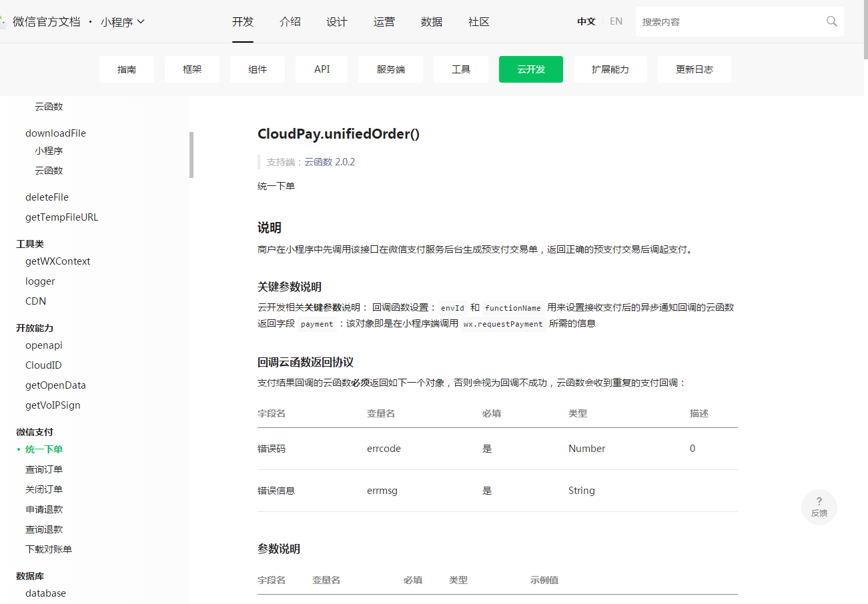Select the 数据库 section heading
The height and width of the screenshot is (604, 868).
(30, 576)
